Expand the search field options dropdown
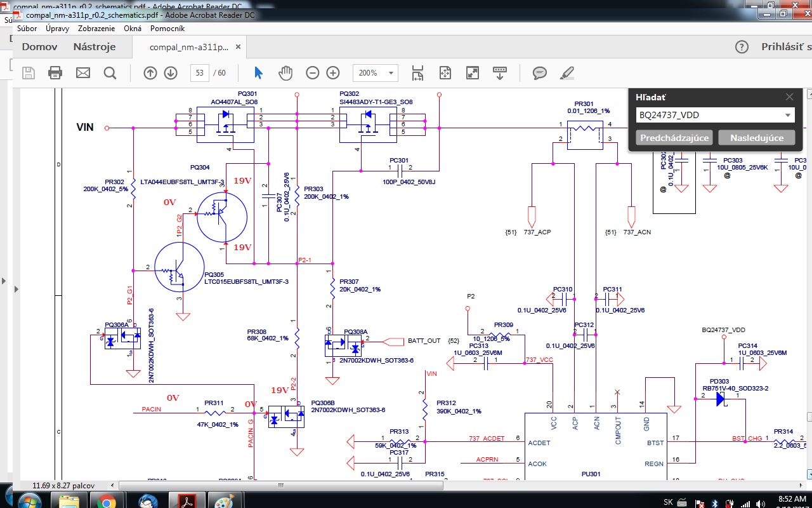812x508 pixels. click(x=788, y=116)
